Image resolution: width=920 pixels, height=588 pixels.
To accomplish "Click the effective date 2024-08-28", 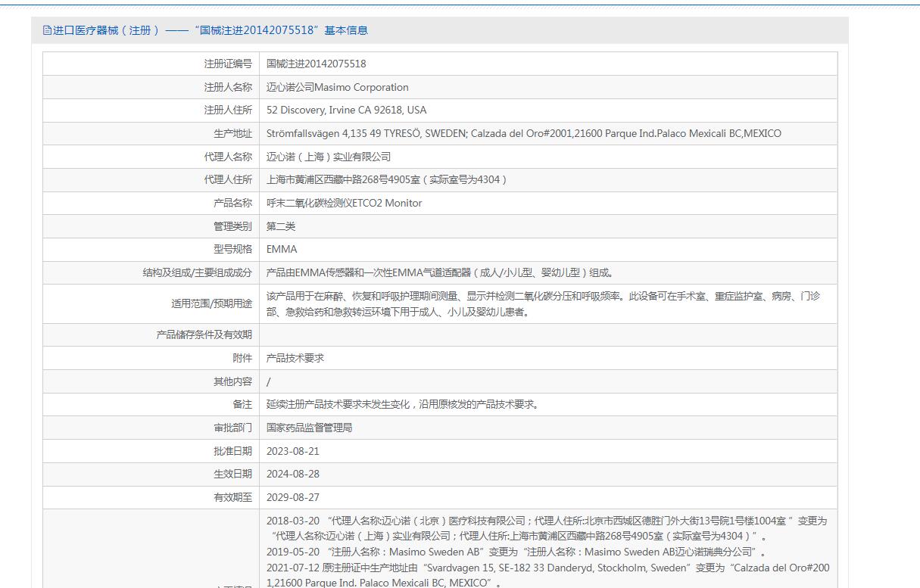I will point(293,474).
